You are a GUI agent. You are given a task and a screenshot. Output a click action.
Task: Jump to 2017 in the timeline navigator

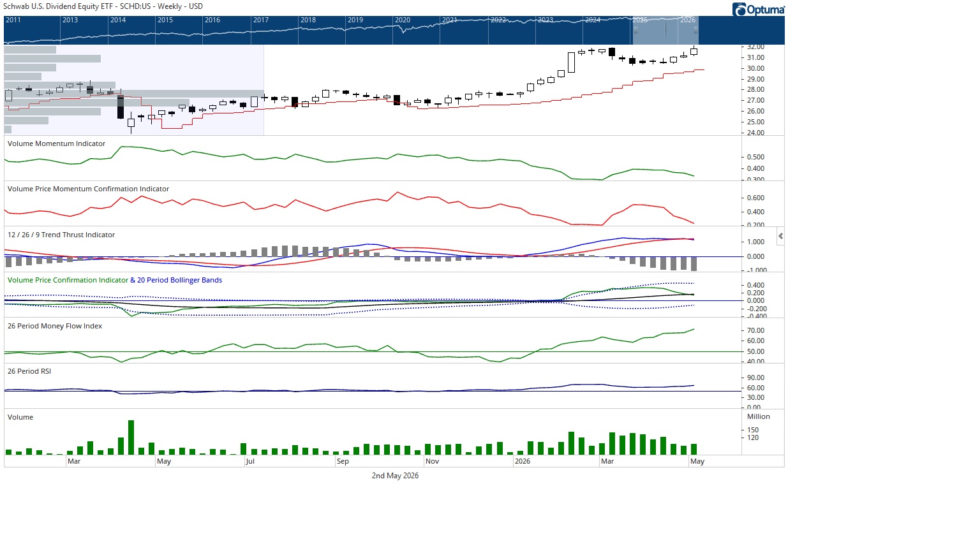261,20
